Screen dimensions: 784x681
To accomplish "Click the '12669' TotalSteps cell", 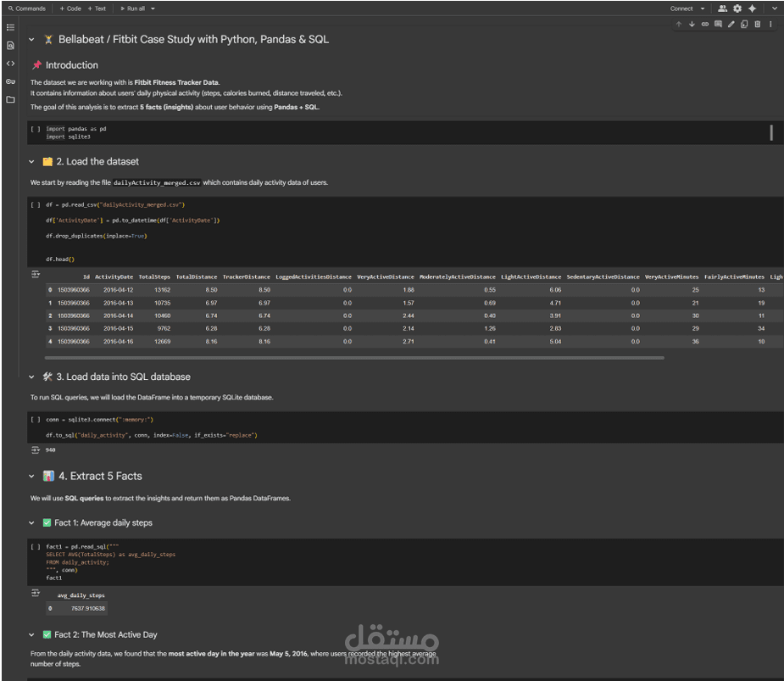I will tap(162, 341).
